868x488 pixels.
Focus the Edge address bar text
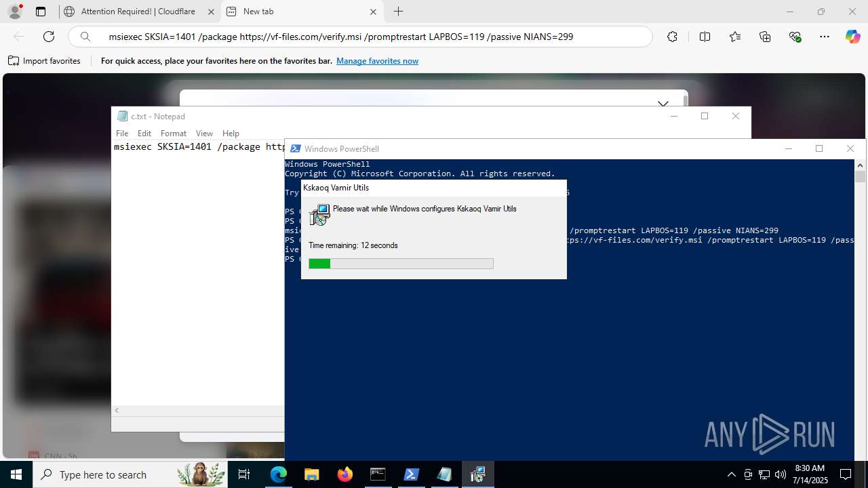click(341, 37)
